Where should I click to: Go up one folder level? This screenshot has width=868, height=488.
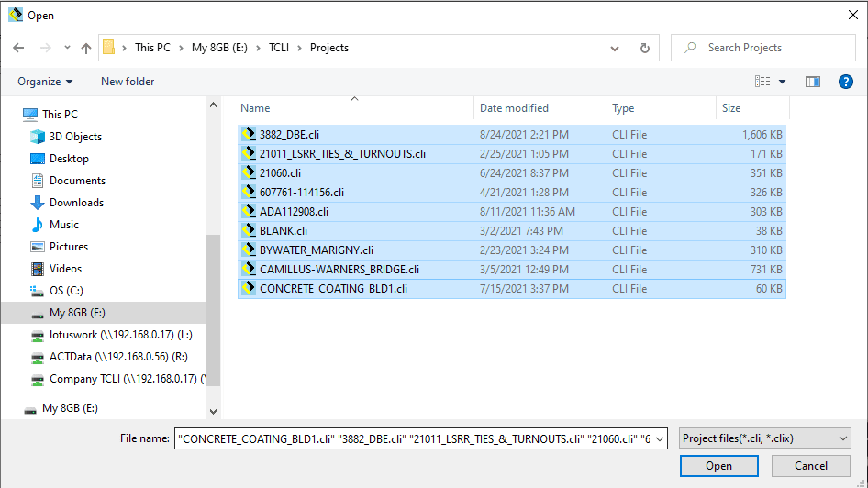(86, 48)
